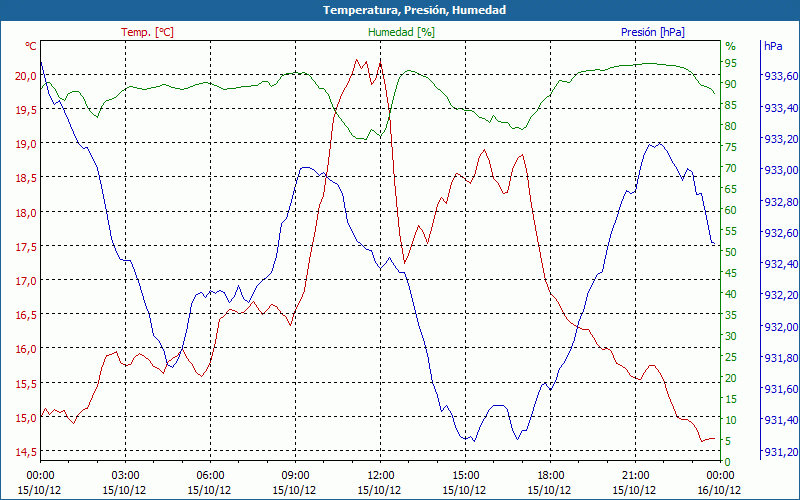Click the 932,40 pressure axis label
The width and height of the screenshot is (800, 500).
pos(781,264)
